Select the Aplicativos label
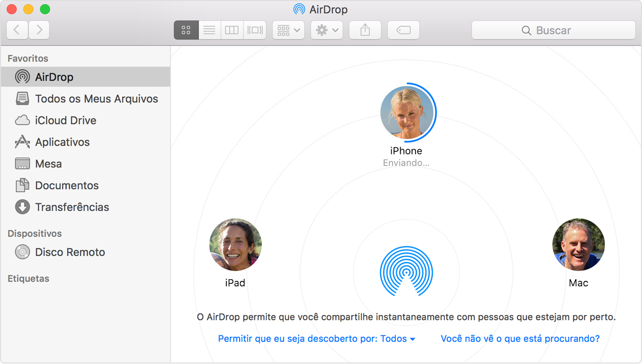The width and height of the screenshot is (642, 364). 62,142
